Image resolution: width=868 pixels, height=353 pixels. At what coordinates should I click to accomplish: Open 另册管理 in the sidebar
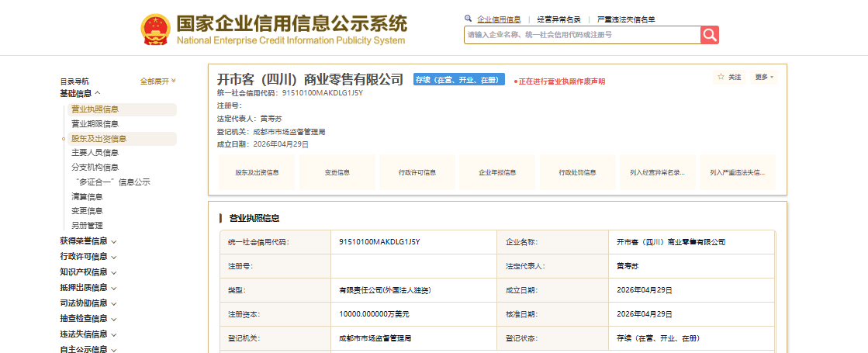87,226
